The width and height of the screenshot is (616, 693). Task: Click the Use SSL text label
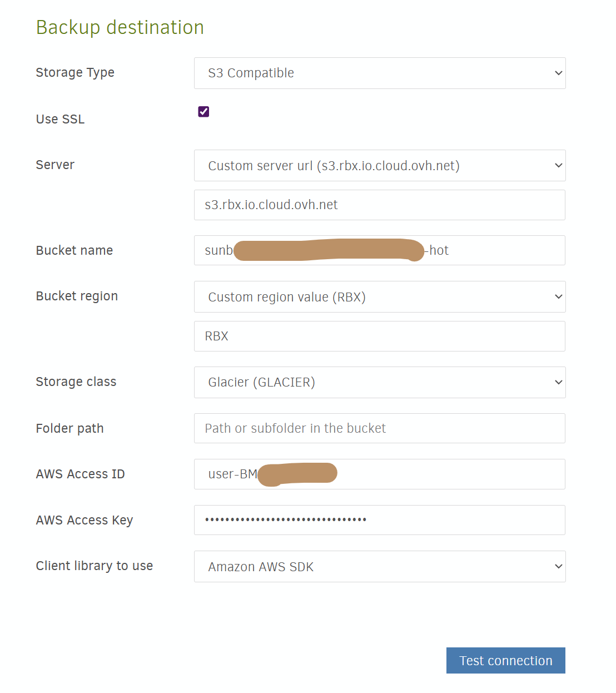pyautogui.click(x=60, y=120)
